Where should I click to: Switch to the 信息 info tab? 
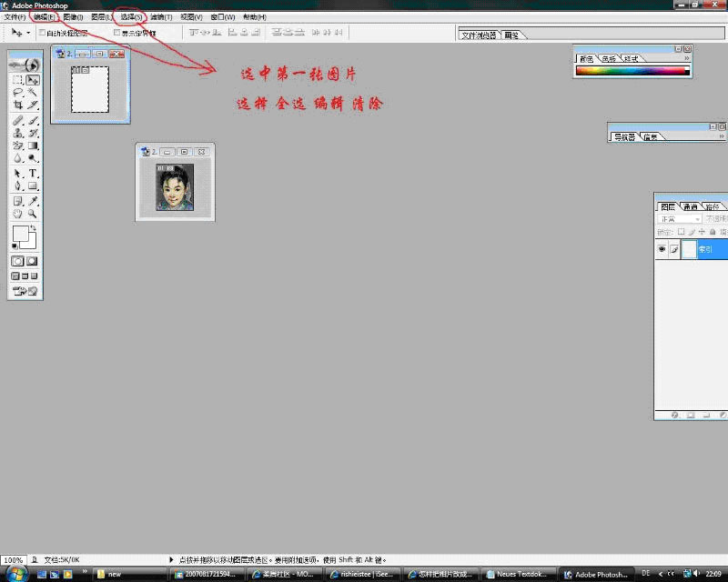click(x=651, y=137)
